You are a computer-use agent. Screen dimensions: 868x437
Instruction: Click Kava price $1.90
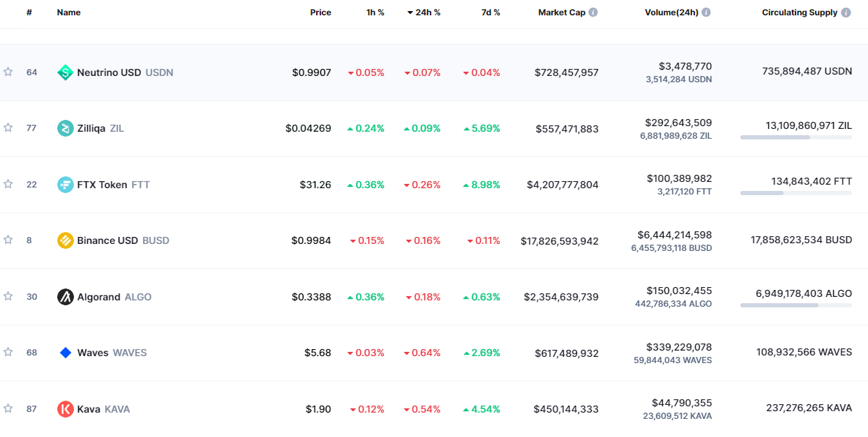[318, 409]
